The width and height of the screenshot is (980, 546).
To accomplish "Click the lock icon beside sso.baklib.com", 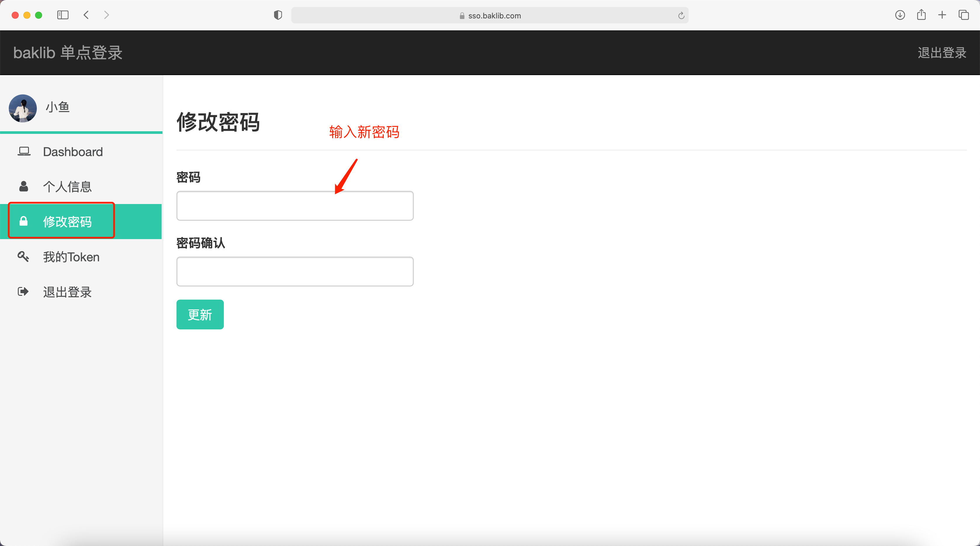I will click(x=462, y=15).
